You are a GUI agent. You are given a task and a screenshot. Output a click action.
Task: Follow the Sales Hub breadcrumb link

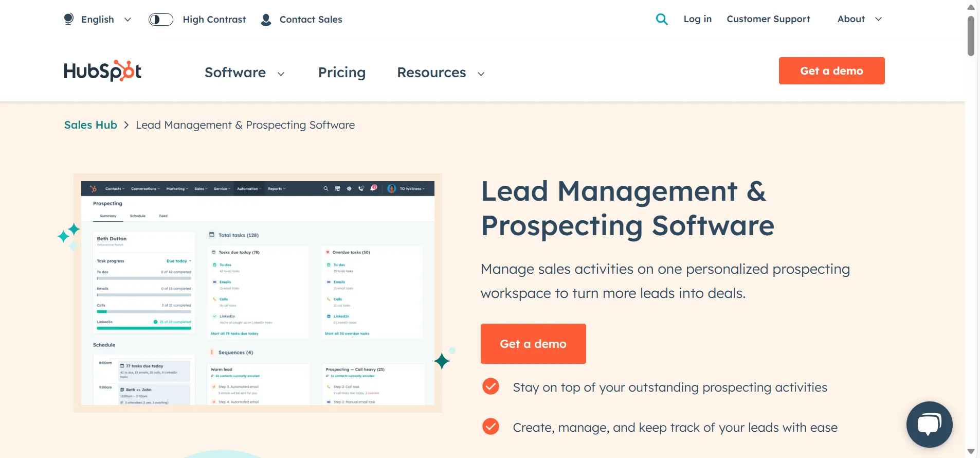pos(90,125)
